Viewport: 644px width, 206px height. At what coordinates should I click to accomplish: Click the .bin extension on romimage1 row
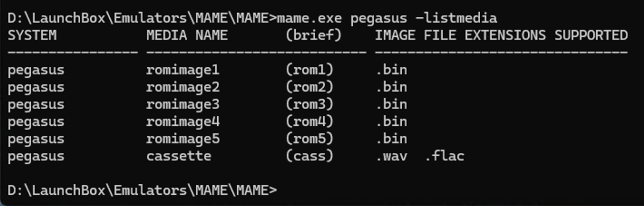coord(391,70)
